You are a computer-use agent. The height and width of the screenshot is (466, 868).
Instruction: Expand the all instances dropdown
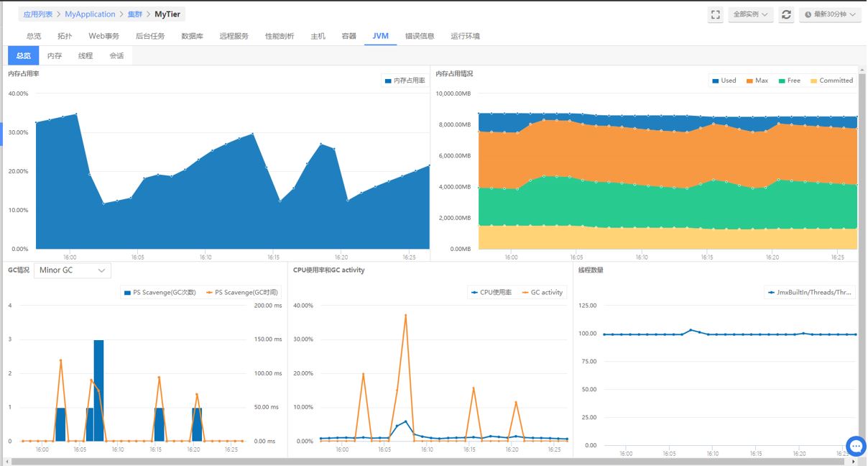point(751,14)
